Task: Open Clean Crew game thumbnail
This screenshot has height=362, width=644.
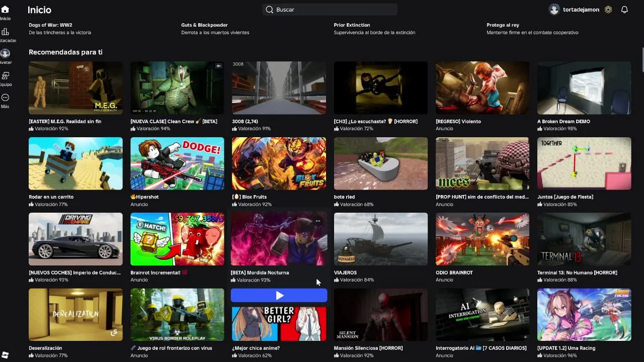Action: pyautogui.click(x=177, y=88)
